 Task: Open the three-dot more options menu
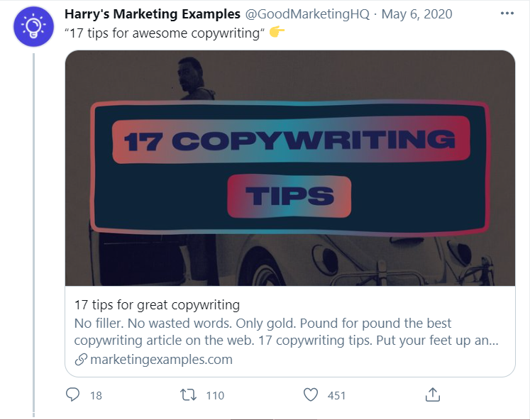pos(507,13)
